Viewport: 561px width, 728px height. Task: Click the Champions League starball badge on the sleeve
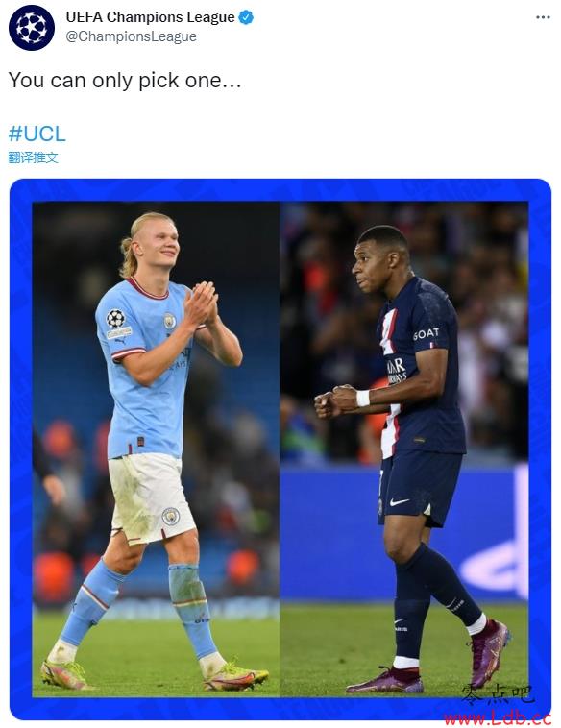coord(115,318)
